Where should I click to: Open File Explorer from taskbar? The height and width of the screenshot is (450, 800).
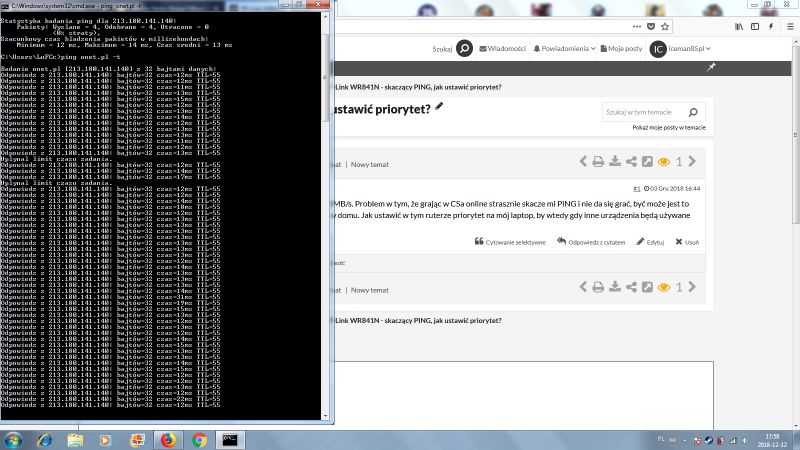(75, 440)
